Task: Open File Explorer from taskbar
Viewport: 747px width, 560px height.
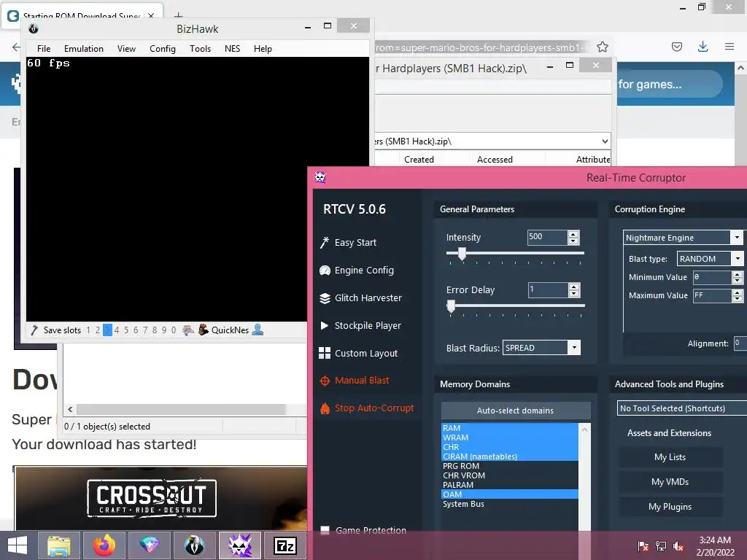Action: point(59,545)
